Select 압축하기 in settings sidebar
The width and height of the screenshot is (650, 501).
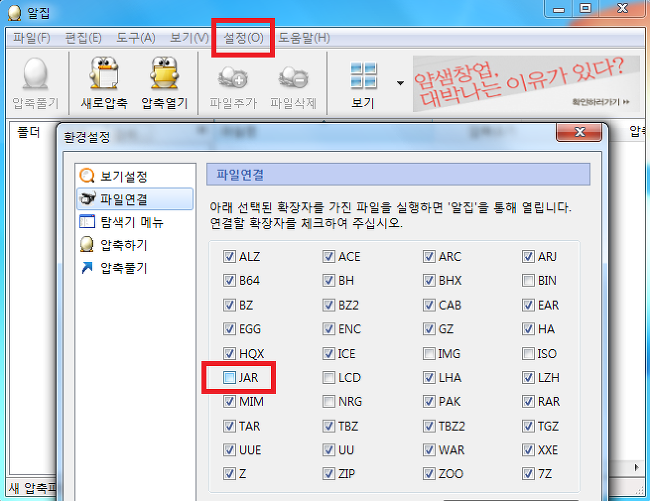(x=135, y=245)
